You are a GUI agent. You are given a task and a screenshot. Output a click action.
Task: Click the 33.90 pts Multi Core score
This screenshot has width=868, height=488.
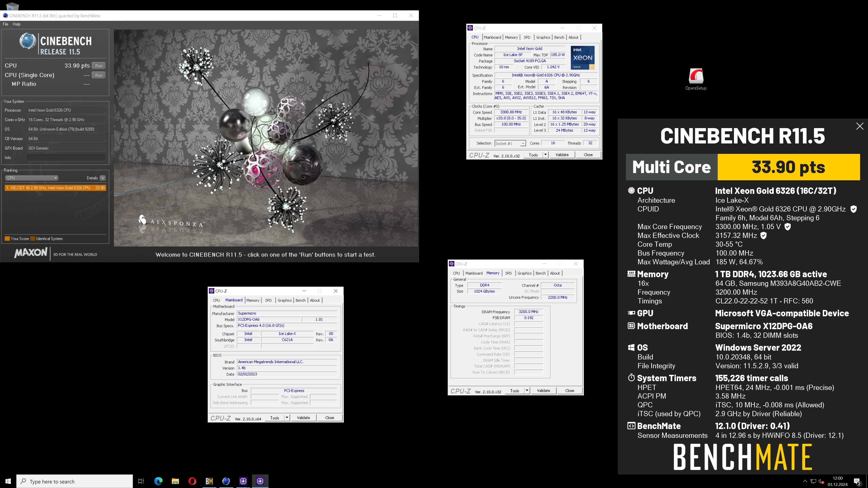coord(788,167)
